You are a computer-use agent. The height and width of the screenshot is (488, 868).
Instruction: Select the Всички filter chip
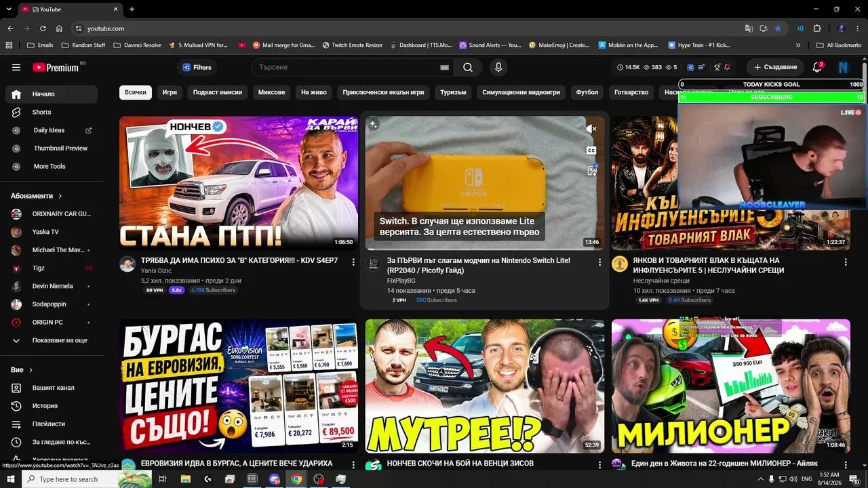coord(135,92)
